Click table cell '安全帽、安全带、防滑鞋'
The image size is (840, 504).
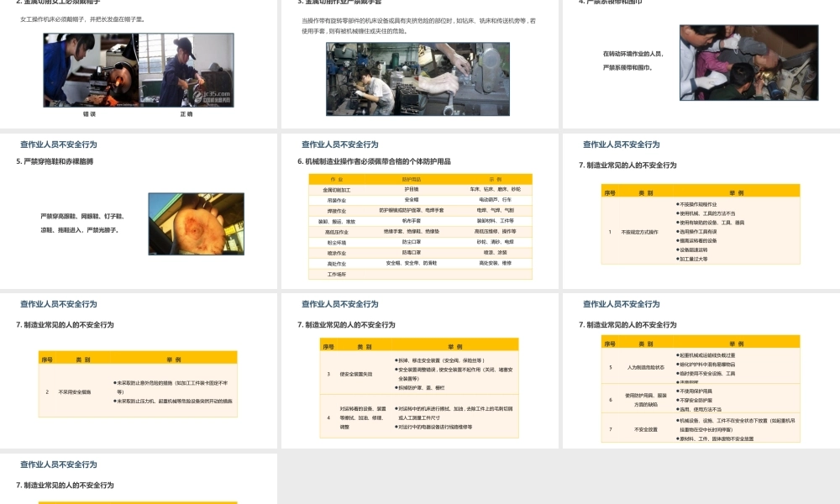click(412, 263)
